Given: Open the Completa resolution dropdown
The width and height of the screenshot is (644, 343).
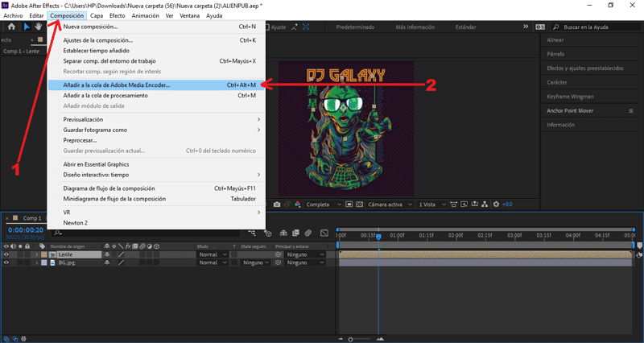Looking at the screenshot, I should (x=324, y=205).
